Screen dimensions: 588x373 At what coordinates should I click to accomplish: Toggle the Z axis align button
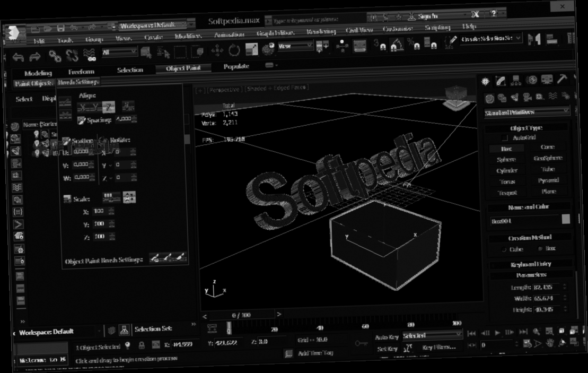coord(108,107)
